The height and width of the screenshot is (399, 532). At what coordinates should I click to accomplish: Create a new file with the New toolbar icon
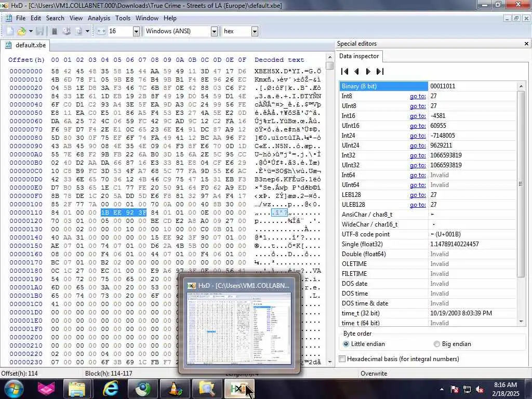(x=9, y=31)
